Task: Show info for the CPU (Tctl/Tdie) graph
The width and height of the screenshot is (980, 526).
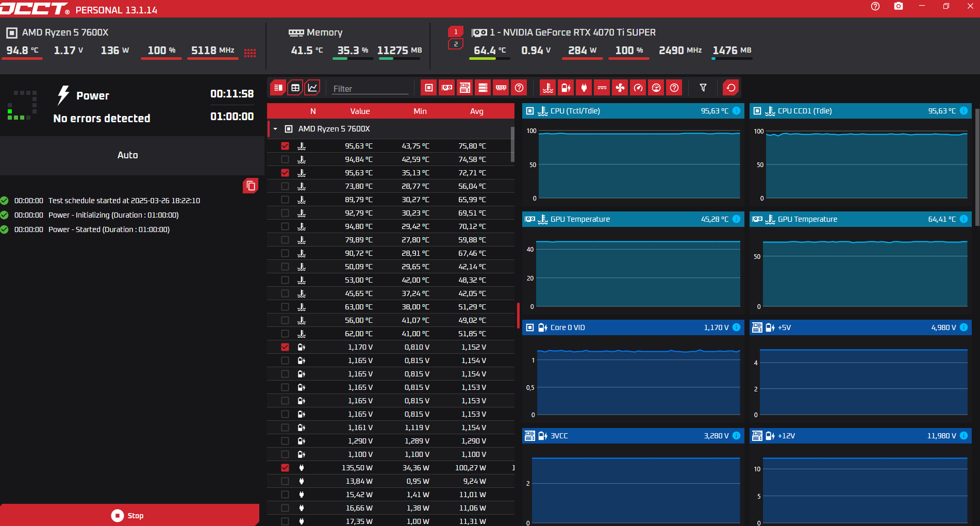Action: point(736,111)
